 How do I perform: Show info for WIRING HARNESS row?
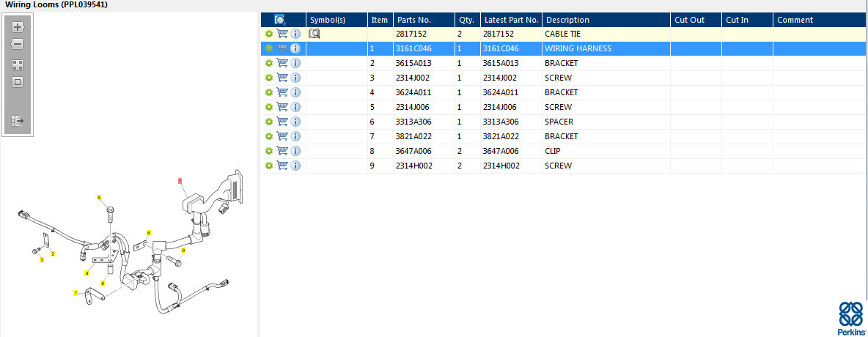(x=295, y=48)
